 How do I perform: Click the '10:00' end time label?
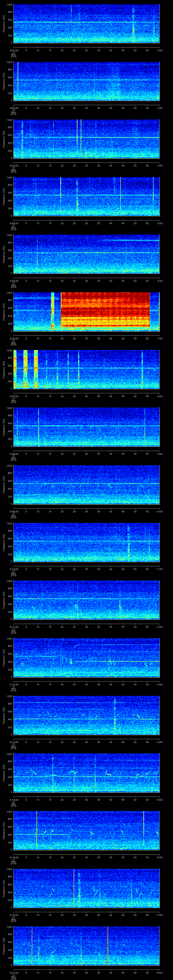159,511
